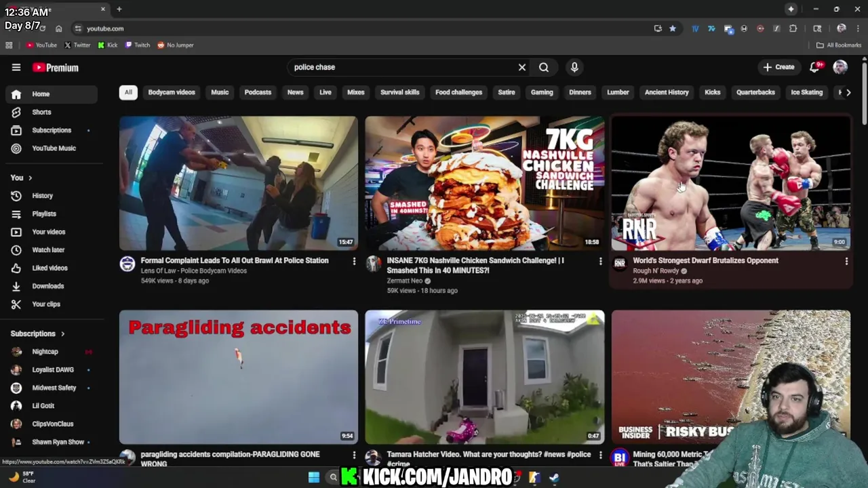868x488 pixels.
Task: Select the Ancient History chip
Action: [667, 92]
